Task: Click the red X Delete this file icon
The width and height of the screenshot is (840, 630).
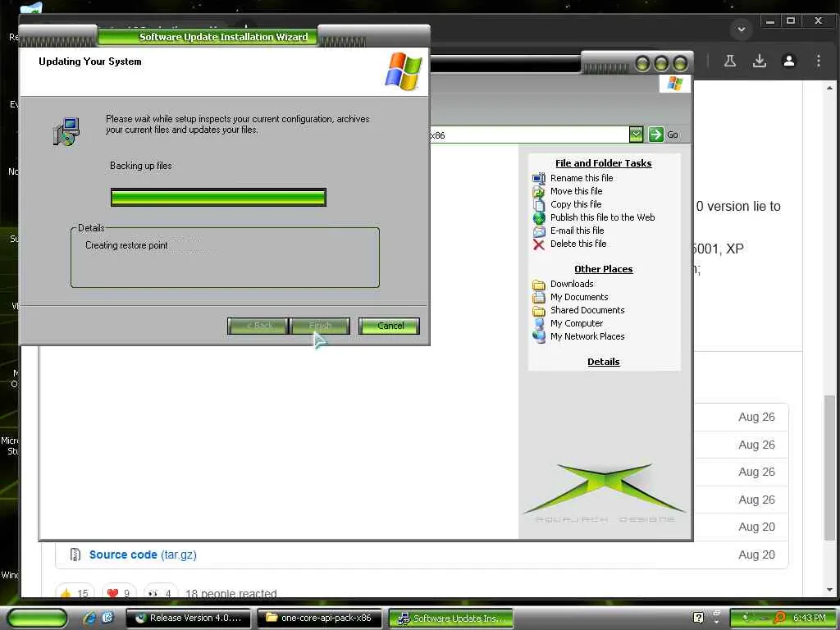Action: [538, 244]
